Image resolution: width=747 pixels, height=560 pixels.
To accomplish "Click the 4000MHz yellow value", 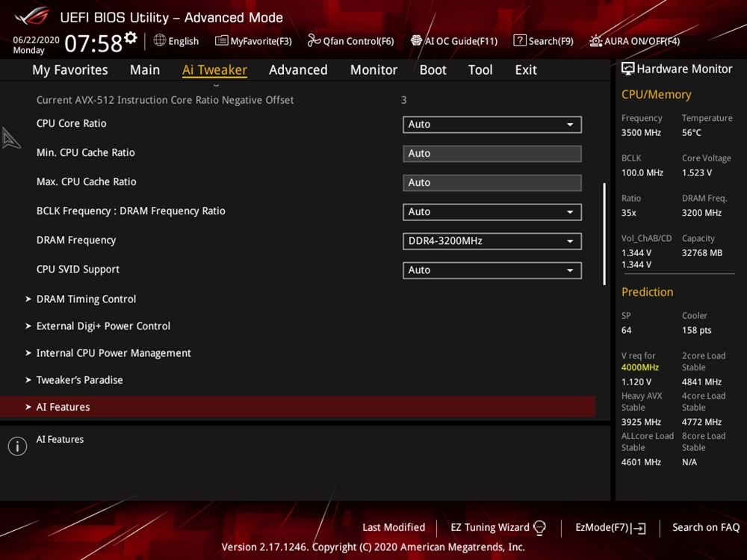I will (x=640, y=367).
